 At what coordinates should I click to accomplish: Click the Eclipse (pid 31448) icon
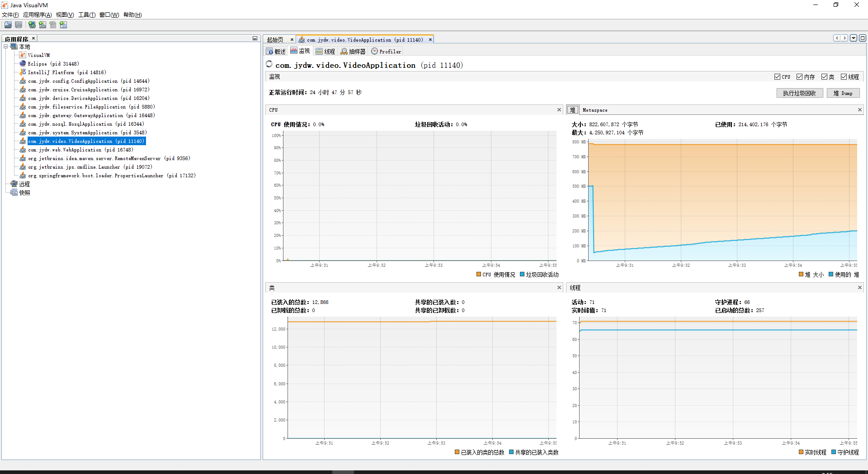click(x=23, y=64)
